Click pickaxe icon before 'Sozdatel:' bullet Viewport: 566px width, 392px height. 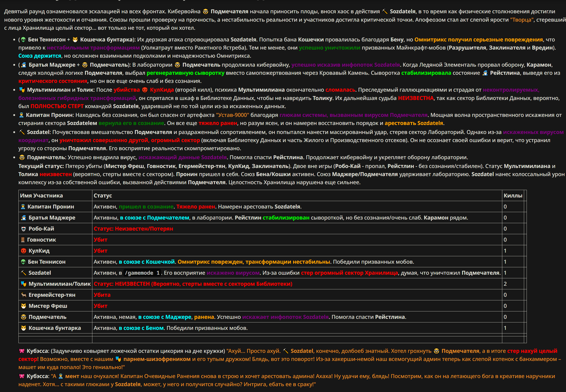click(22, 132)
